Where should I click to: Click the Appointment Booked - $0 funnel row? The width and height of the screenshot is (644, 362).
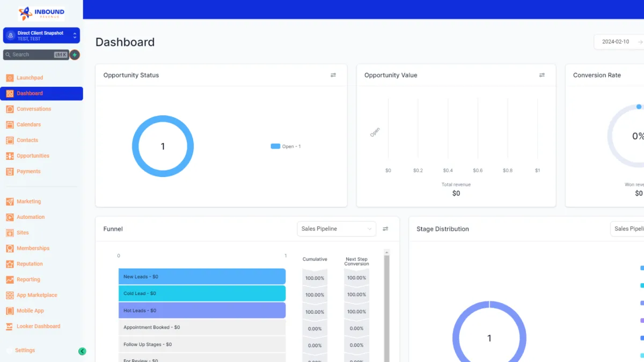(x=202, y=327)
